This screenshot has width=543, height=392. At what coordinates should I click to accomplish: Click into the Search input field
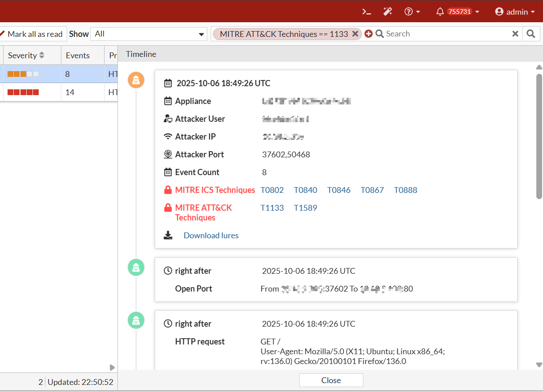[447, 34]
